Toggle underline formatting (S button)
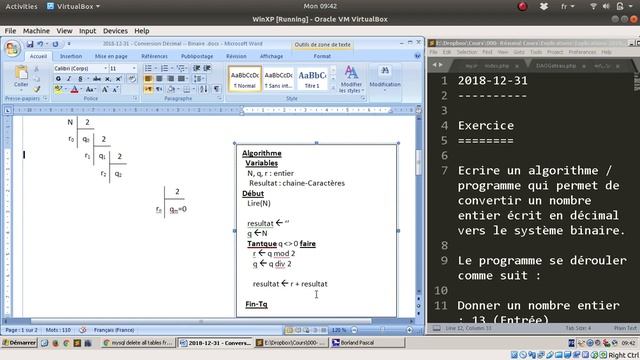 click(x=80, y=79)
